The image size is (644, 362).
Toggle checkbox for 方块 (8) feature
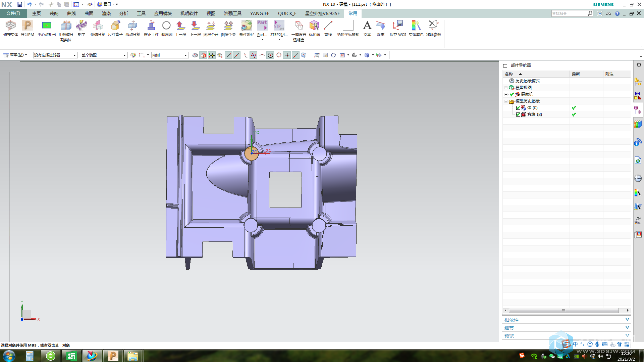(x=518, y=115)
